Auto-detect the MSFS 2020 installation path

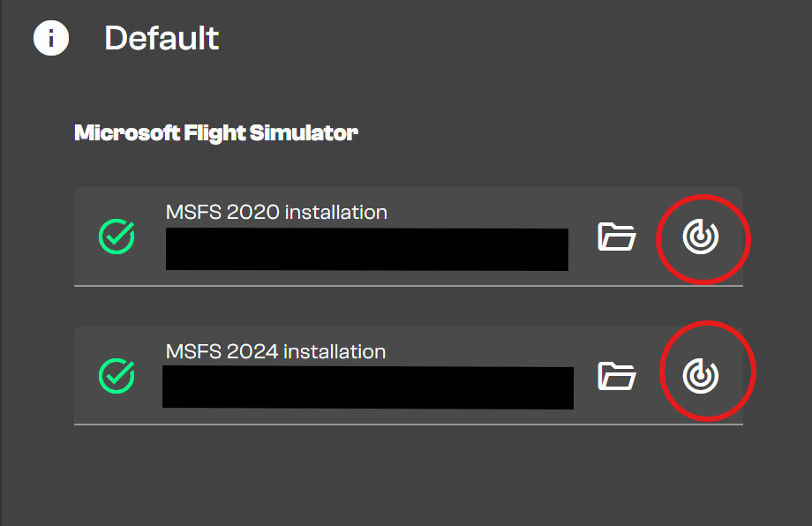coord(701,237)
